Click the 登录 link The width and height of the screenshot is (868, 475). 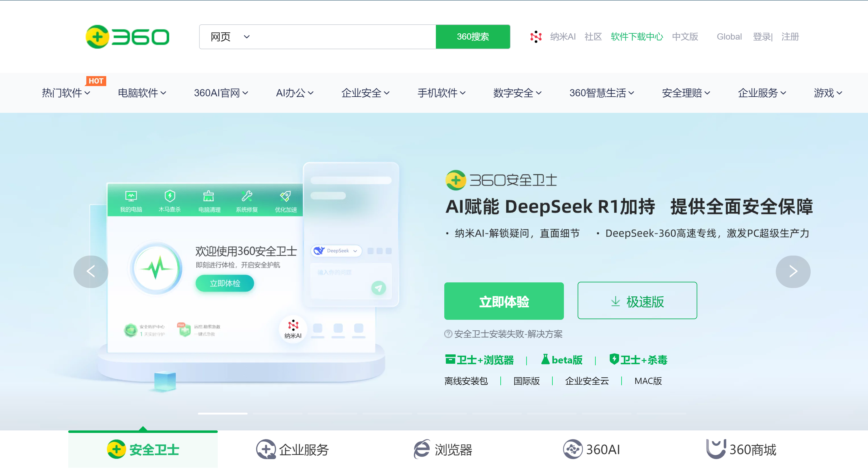761,36
